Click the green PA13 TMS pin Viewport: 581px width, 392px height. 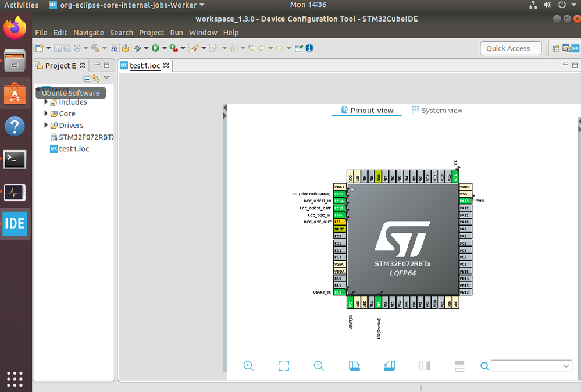tap(465, 201)
